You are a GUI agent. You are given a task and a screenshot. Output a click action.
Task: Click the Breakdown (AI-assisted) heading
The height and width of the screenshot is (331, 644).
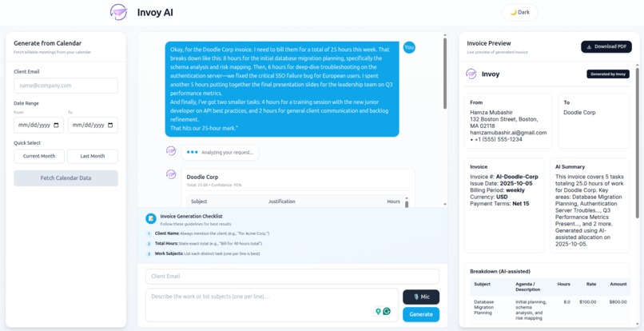[x=500, y=271]
